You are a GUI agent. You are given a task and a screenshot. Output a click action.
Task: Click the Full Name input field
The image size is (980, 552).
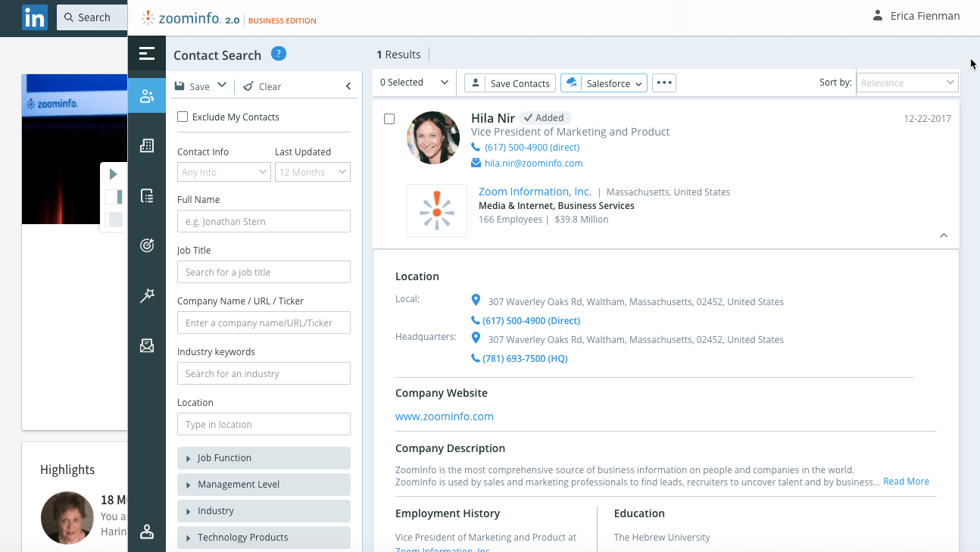[x=264, y=222]
